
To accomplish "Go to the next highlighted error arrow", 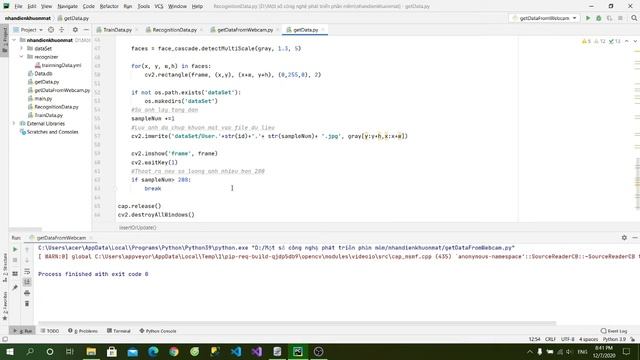I will pos(635,41).
